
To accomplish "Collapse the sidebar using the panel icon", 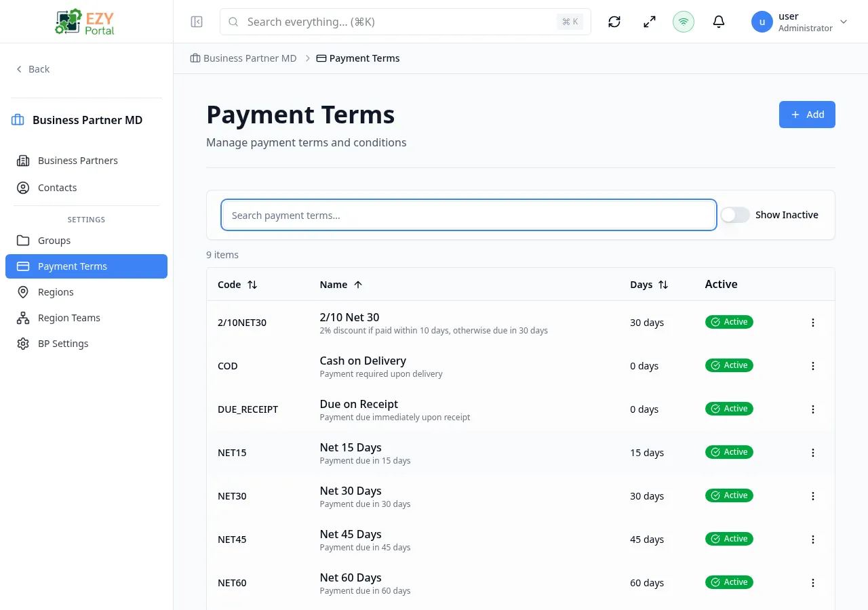I will [196, 22].
